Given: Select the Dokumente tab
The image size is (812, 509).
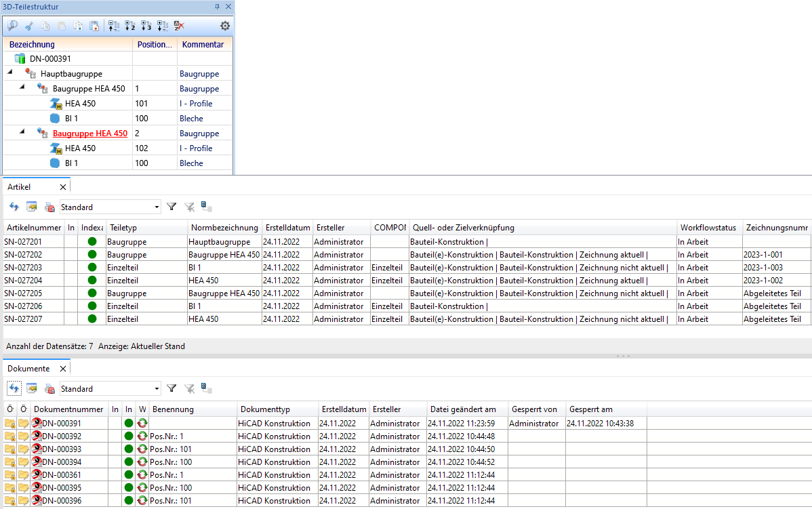Looking at the screenshot, I should point(28,369).
